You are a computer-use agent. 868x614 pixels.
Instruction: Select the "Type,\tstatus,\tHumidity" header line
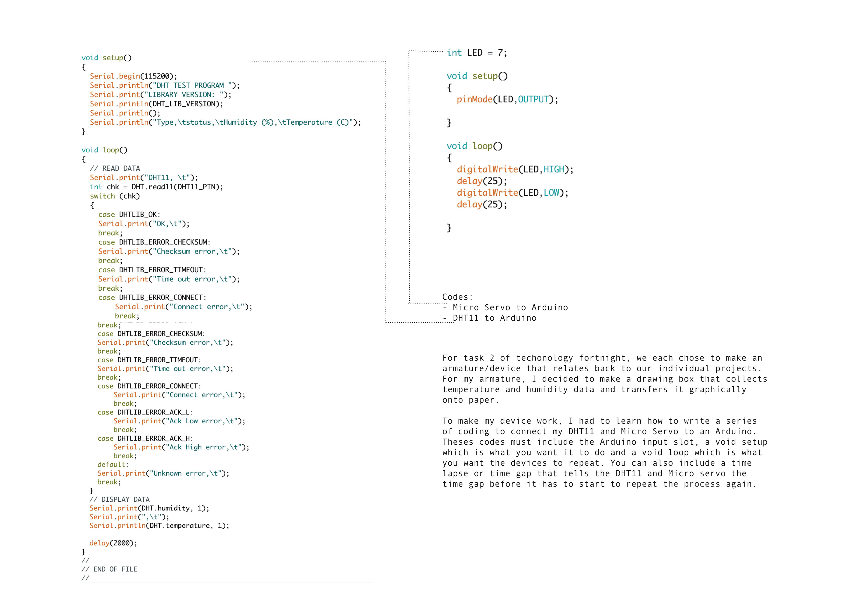(225, 122)
